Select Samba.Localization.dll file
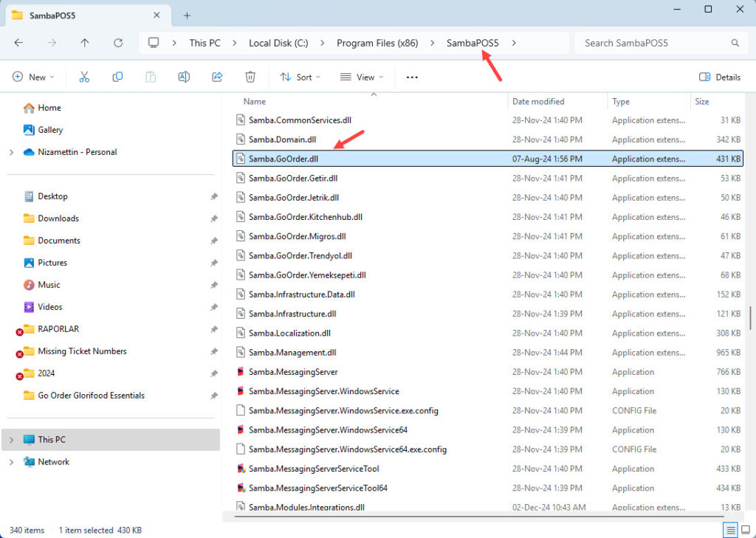The height and width of the screenshot is (538, 756). (488, 333)
